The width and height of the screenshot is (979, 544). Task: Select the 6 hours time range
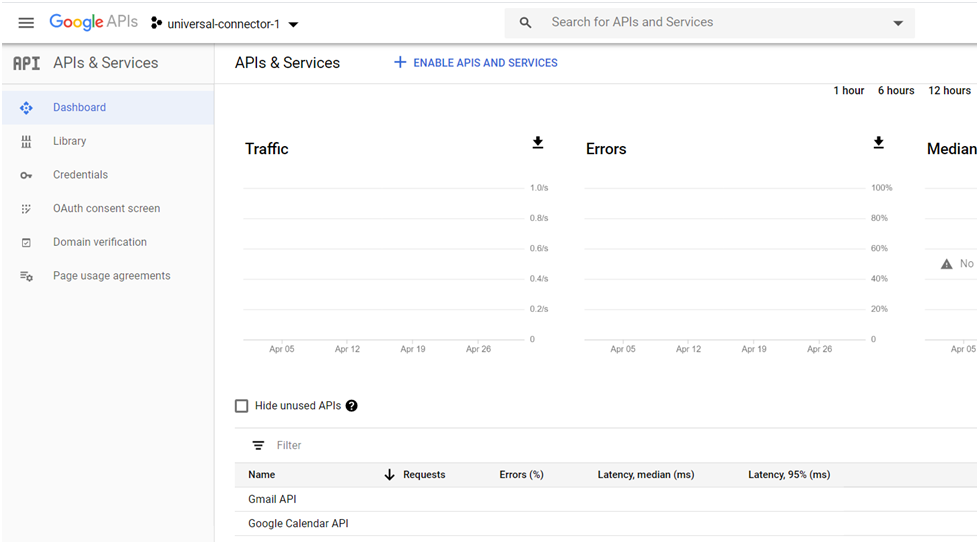(896, 91)
